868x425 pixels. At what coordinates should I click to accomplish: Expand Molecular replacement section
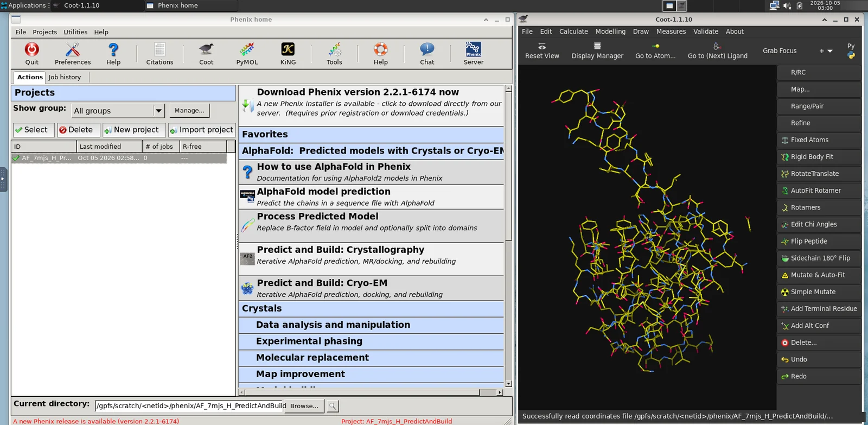[371, 358]
